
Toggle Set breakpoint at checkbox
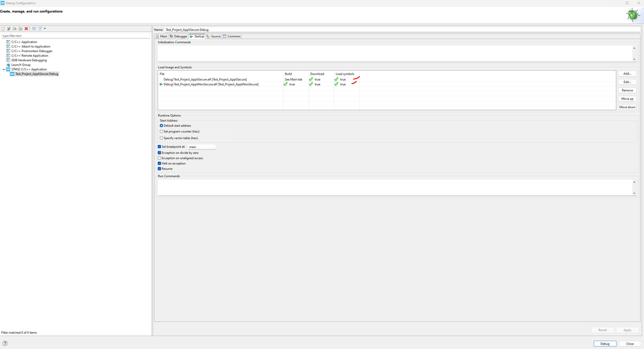(x=159, y=146)
